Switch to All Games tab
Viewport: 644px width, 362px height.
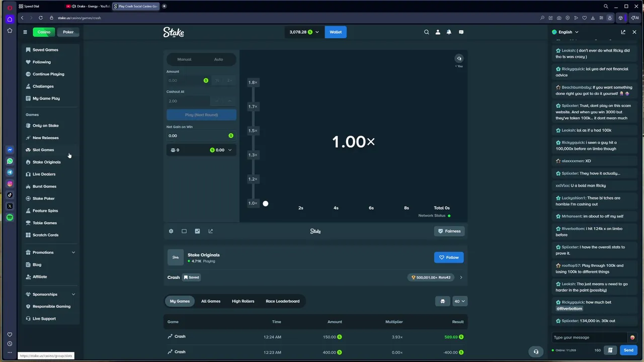211,301
